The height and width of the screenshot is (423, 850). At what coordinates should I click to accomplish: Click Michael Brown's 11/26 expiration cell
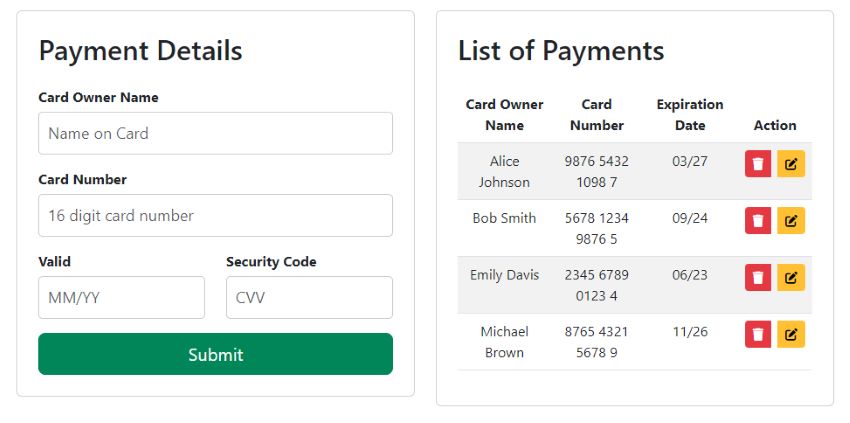click(690, 331)
